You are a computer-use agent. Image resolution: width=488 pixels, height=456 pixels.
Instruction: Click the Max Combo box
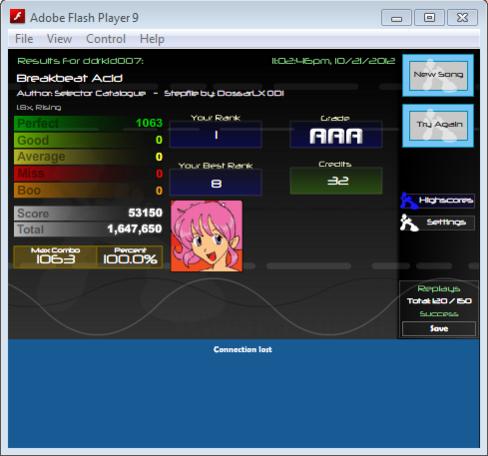point(55,256)
